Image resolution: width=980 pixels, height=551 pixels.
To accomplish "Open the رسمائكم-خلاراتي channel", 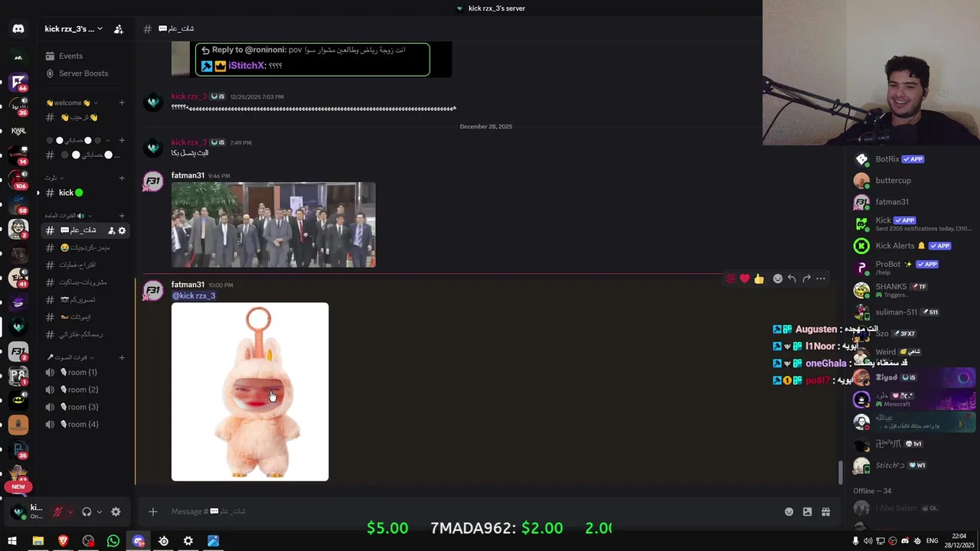I will (85, 334).
